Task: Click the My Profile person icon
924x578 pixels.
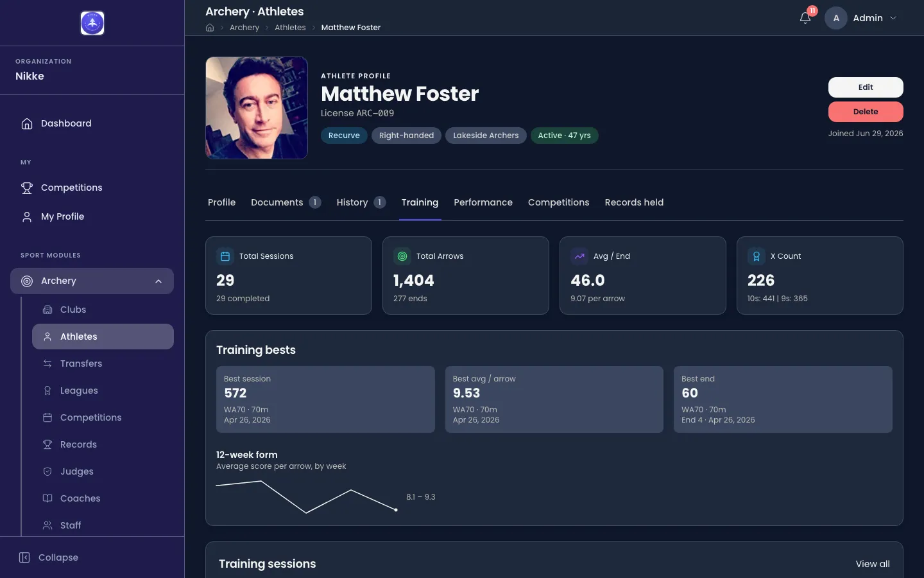Action: 27,216
